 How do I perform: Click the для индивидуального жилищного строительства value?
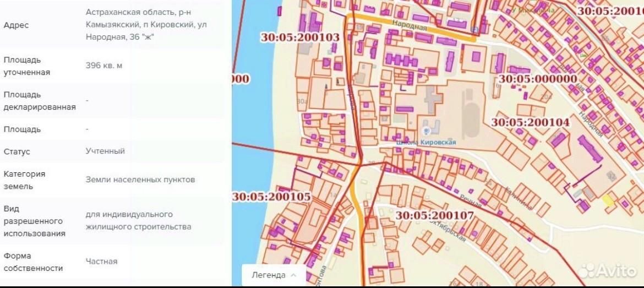[138, 221]
